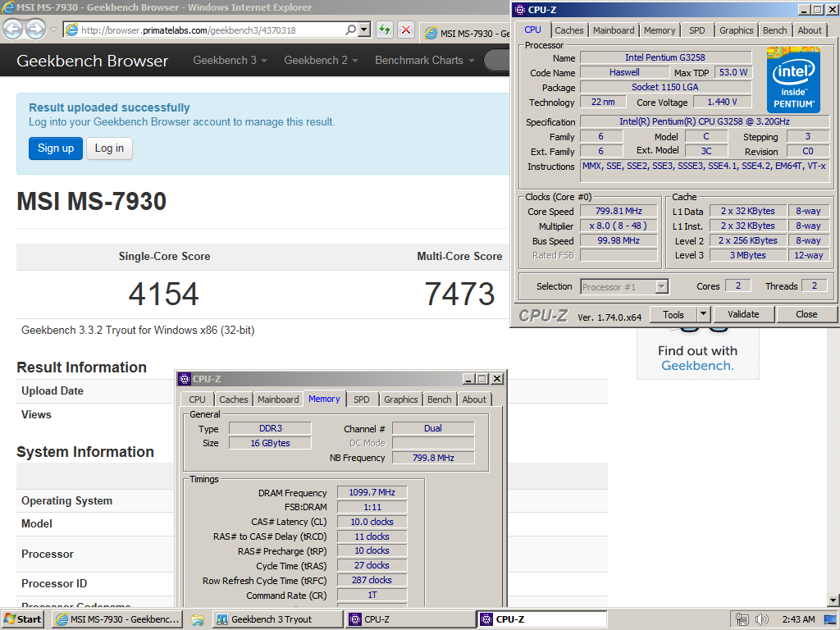Viewport: 840px width, 630px height.
Task: Minimize the top CPU-Z window
Action: (805, 10)
